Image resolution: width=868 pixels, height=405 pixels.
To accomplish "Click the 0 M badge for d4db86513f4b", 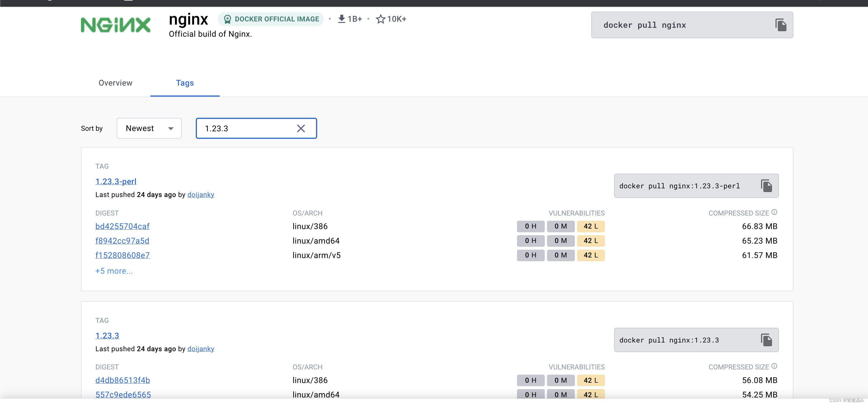I will (x=561, y=380).
